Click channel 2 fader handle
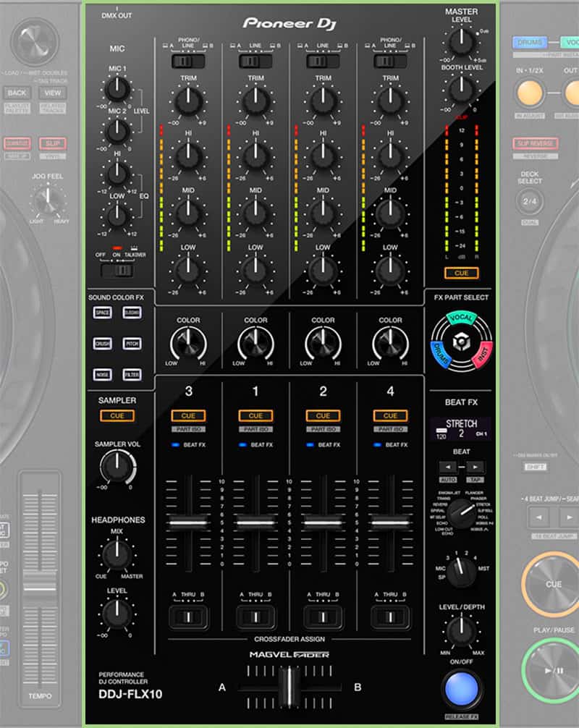Image resolution: width=579 pixels, height=728 pixels. [323, 522]
